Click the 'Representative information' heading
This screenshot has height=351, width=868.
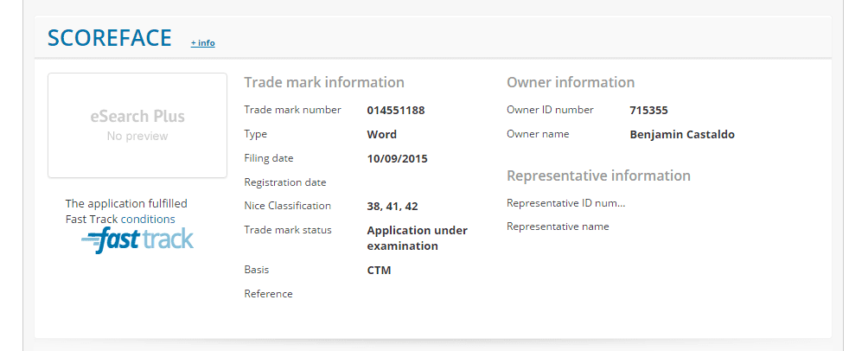[x=598, y=175]
